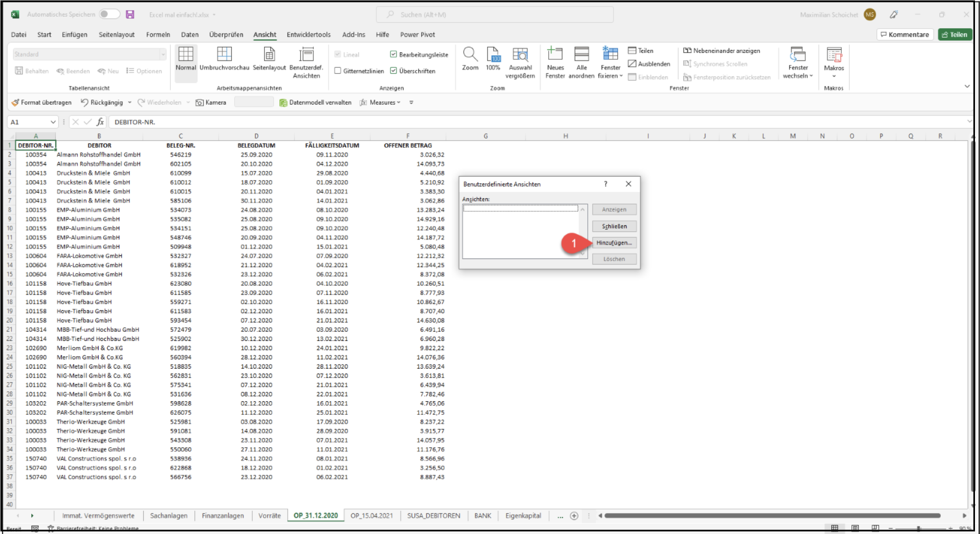Open the Power Pivot tab
This screenshot has height=534, width=980.
(418, 35)
